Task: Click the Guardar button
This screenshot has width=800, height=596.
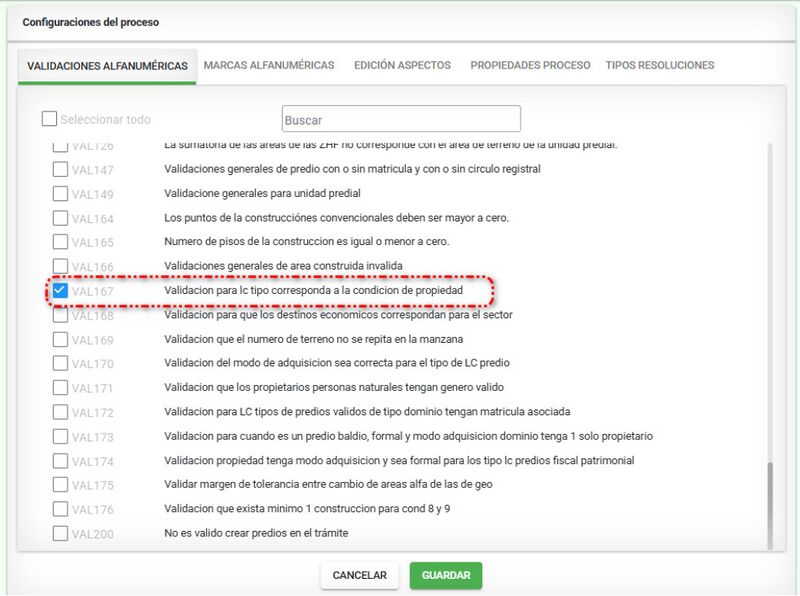Action: click(x=446, y=576)
